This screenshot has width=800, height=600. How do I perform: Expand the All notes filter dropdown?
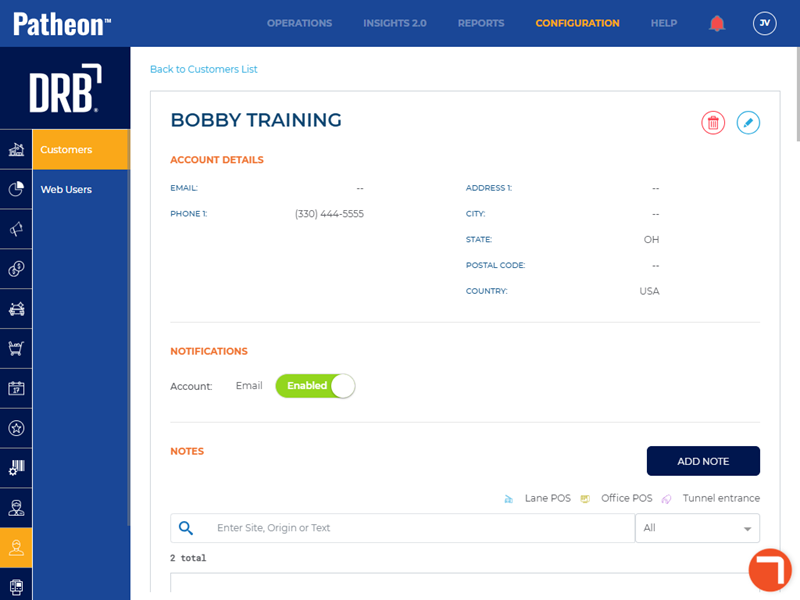697,528
